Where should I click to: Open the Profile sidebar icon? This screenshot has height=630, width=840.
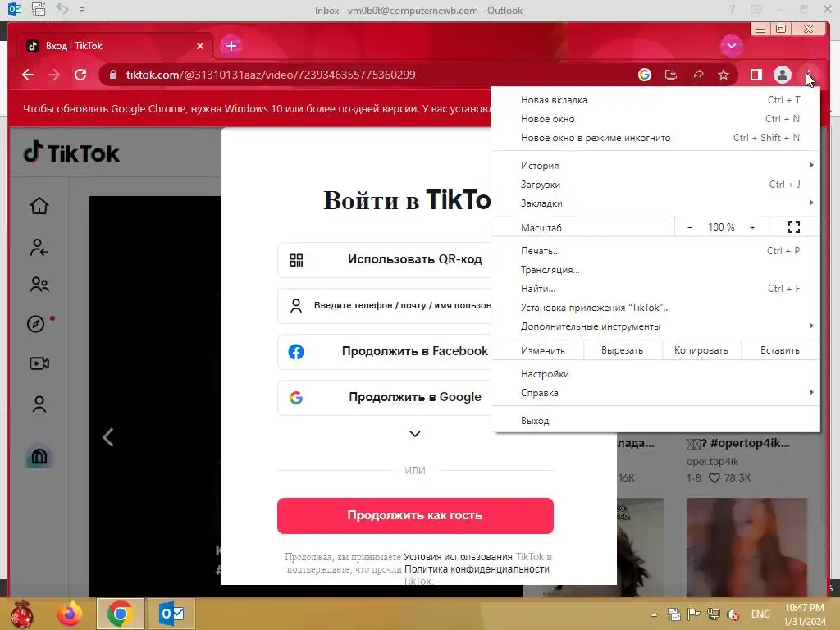[x=39, y=404]
